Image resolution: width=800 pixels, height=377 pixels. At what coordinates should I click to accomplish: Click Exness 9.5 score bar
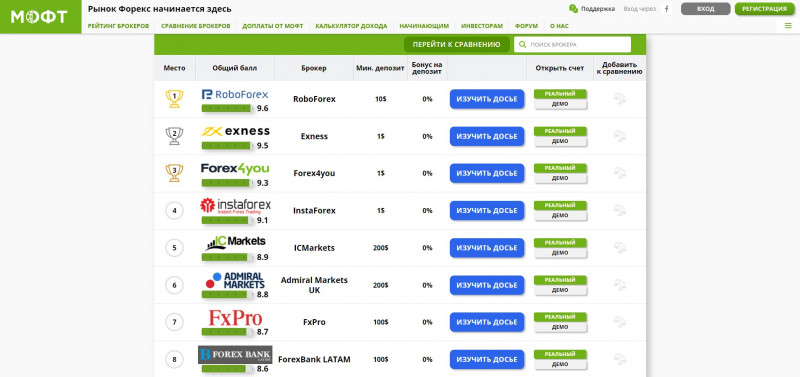click(x=227, y=145)
